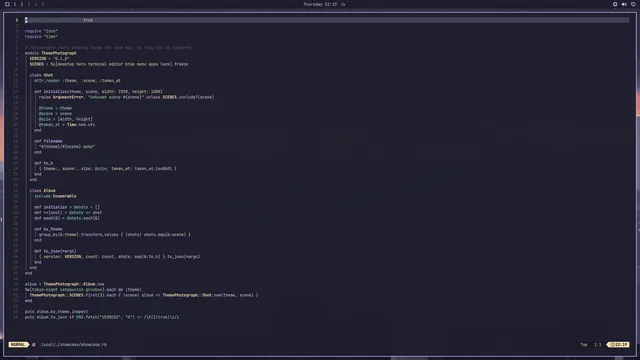Click the attr_reader line
This screenshot has height=360, width=640.
tap(78, 80)
